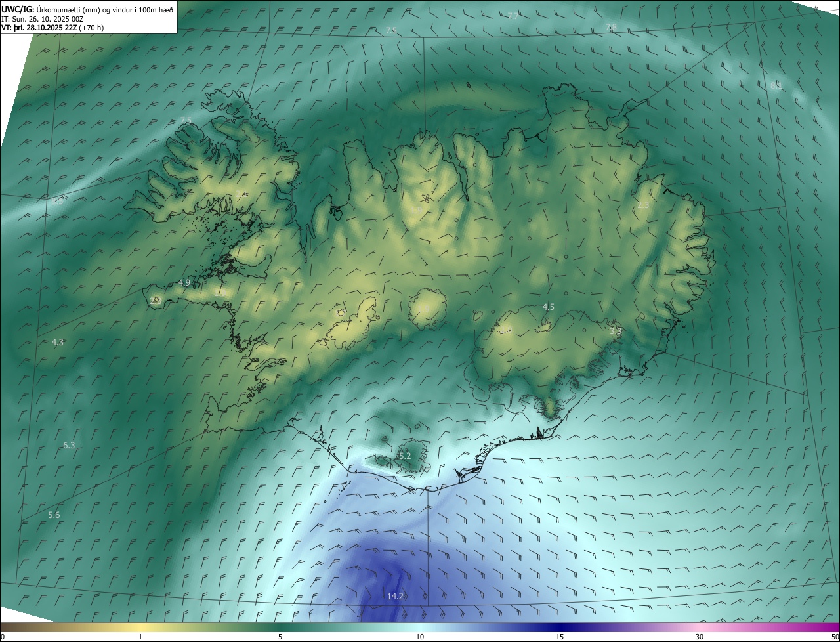
Task: Click the 6.3 value label
Action: (x=69, y=445)
